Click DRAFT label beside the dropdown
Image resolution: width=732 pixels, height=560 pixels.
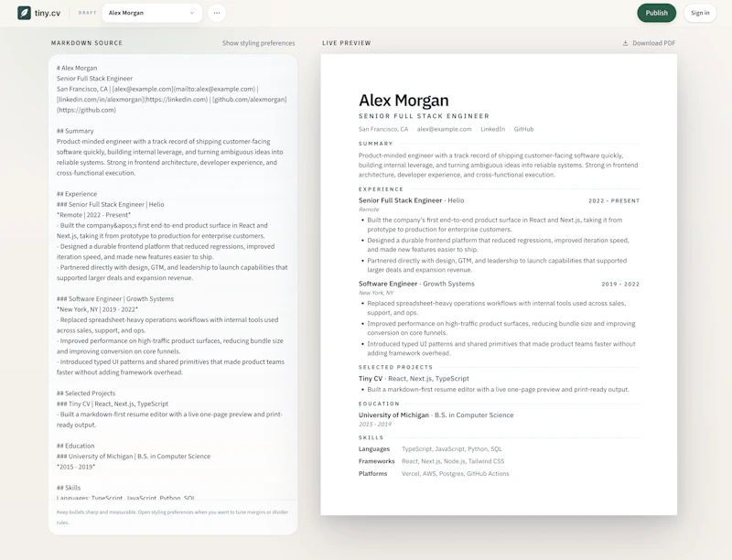click(87, 13)
